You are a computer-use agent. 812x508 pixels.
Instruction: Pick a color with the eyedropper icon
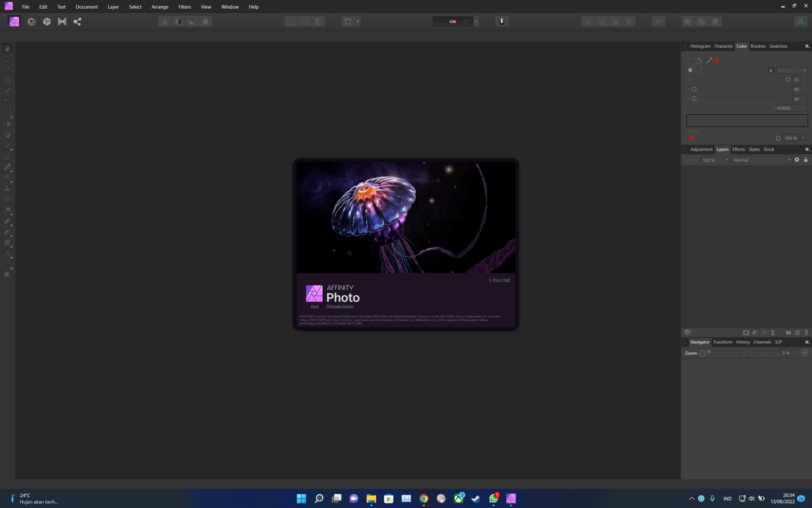tap(709, 60)
